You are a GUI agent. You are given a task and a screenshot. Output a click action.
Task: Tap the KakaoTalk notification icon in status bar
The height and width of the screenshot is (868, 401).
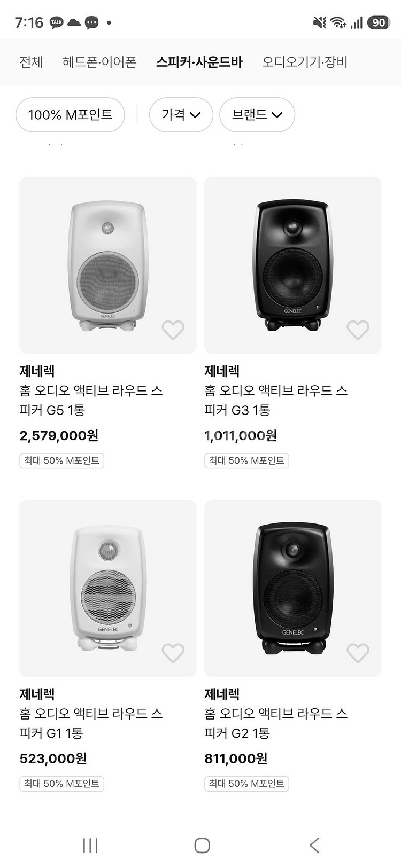[x=57, y=22]
